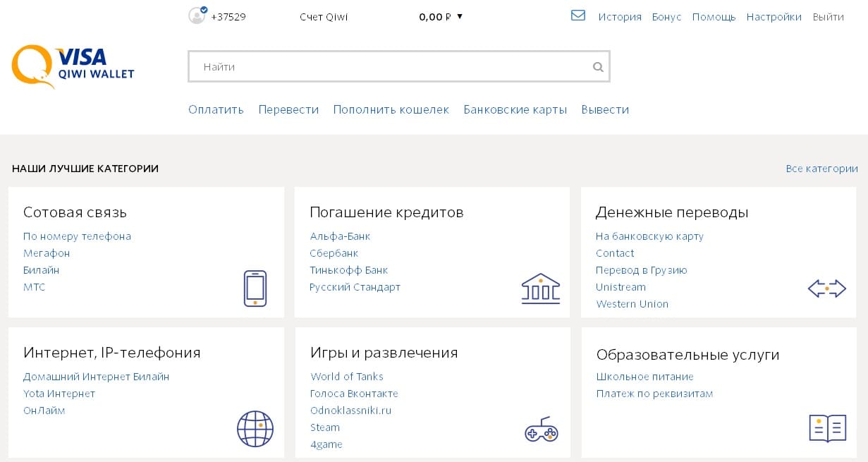
Task: Click the Образовательные услуги category title
Action: click(x=688, y=355)
